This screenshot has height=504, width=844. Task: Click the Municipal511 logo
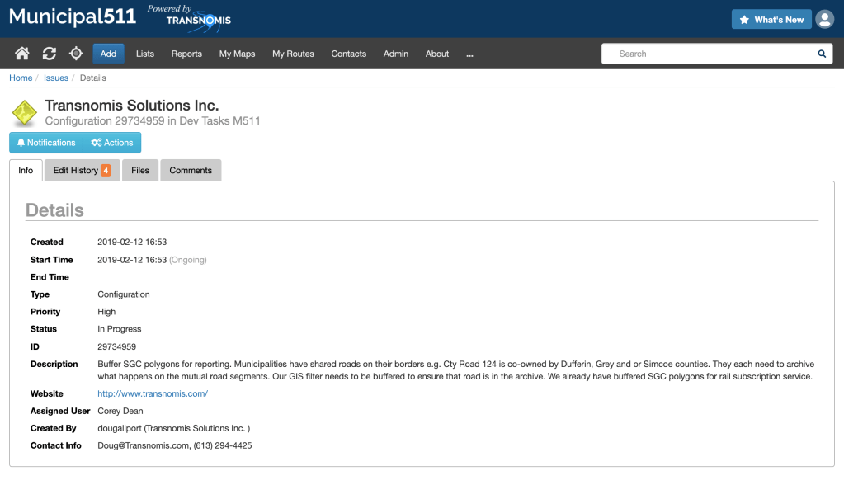click(x=73, y=17)
